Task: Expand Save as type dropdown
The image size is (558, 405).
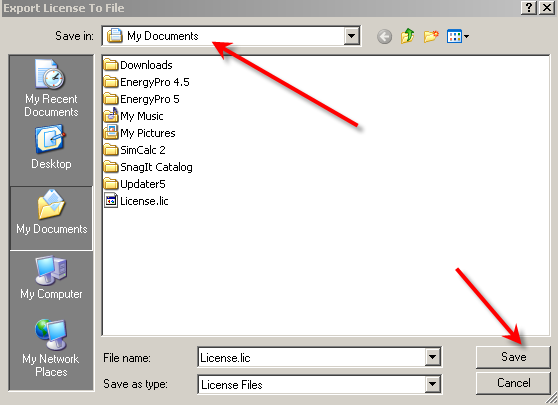Action: tap(432, 384)
